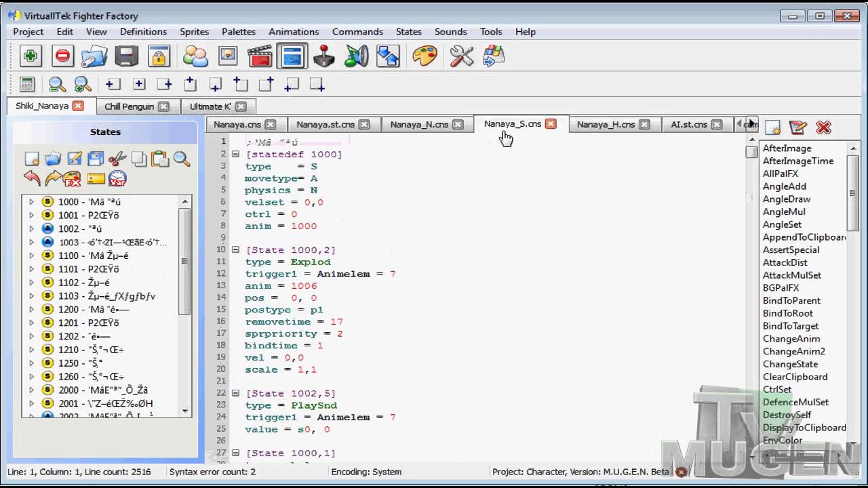The width and height of the screenshot is (868, 488).
Task: Expand the state 1000 tree node
Action: click(31, 202)
